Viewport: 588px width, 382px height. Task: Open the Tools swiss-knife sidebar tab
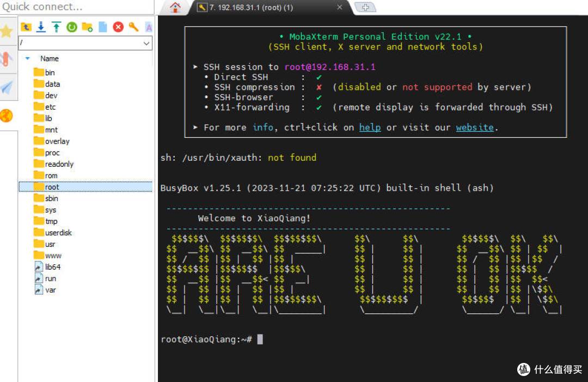point(6,59)
